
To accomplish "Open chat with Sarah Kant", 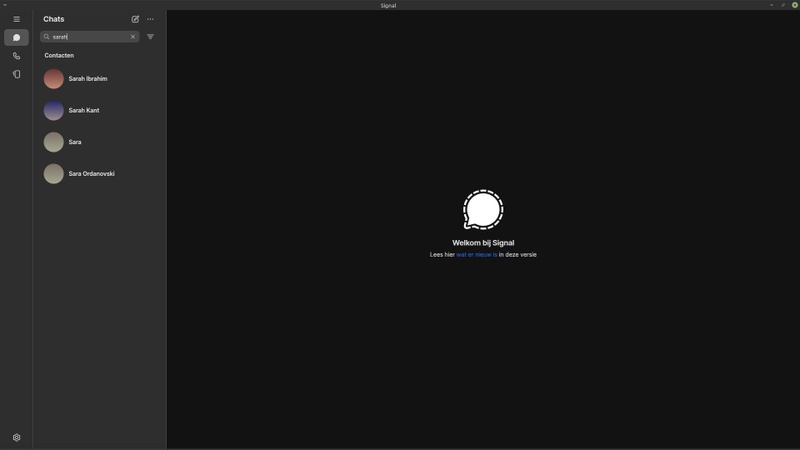I will click(x=100, y=111).
